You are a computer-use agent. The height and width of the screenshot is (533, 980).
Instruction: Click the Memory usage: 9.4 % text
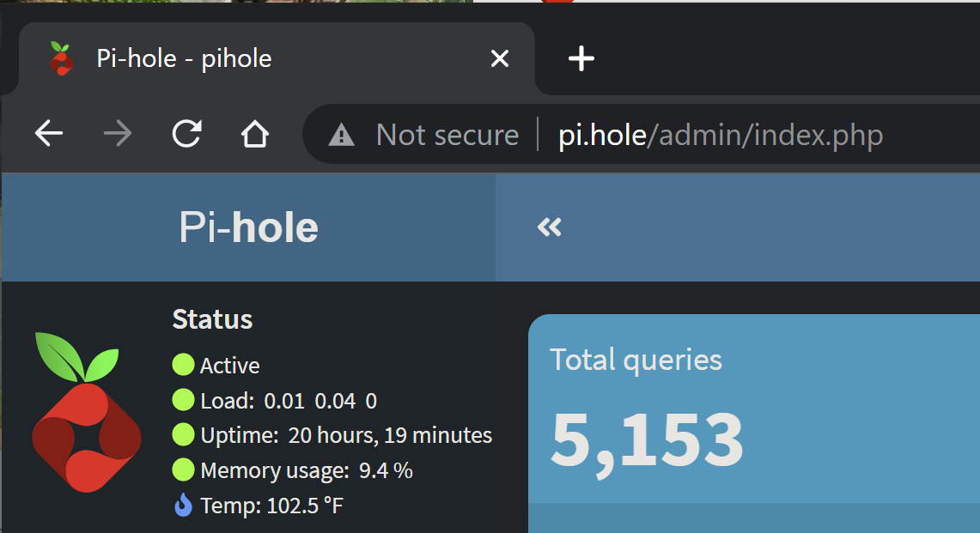coord(307,470)
